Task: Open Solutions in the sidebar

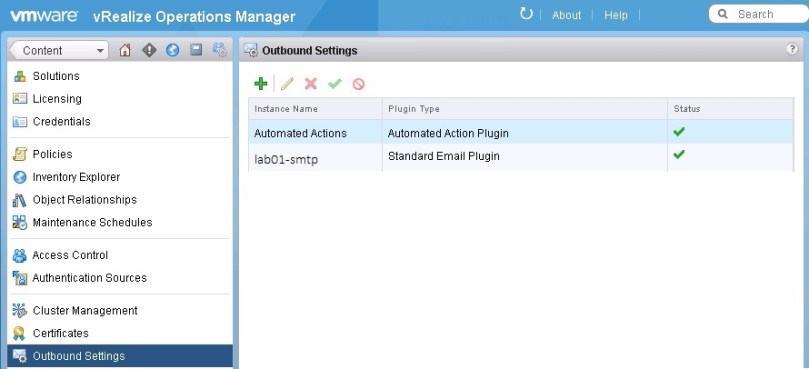Action: coord(56,76)
